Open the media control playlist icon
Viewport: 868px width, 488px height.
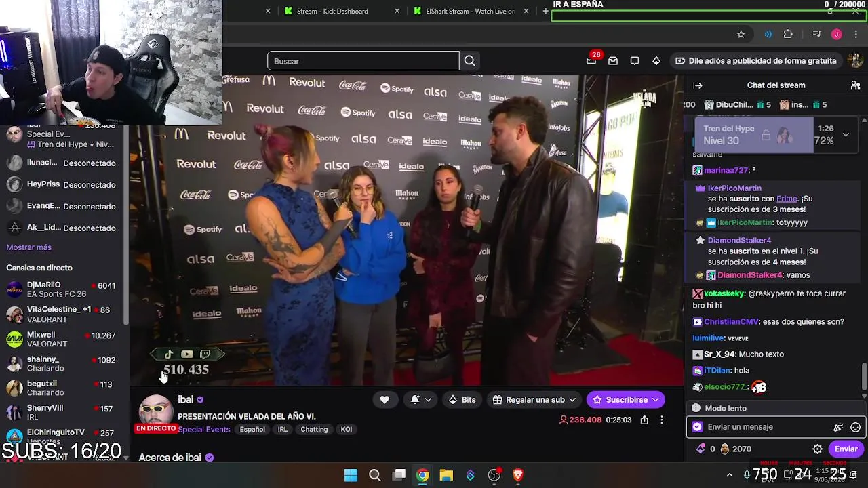pyautogui.click(x=817, y=34)
